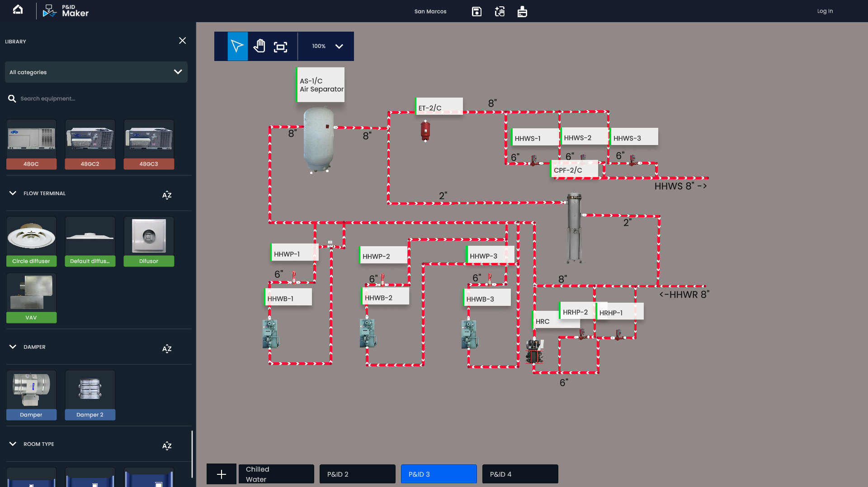The image size is (868, 487).
Task: Click the fit-to-screen tool
Action: pyautogui.click(x=280, y=47)
